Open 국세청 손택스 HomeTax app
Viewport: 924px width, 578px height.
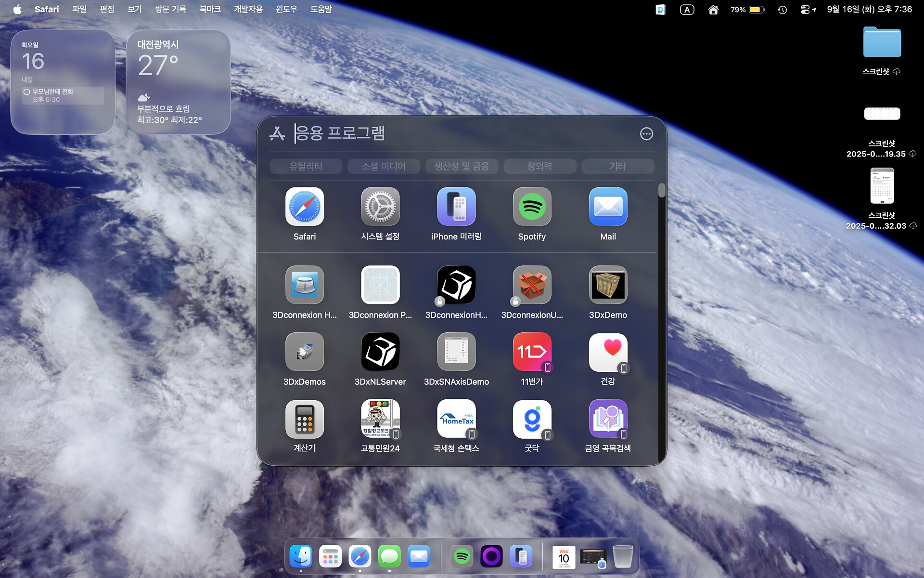(x=456, y=419)
